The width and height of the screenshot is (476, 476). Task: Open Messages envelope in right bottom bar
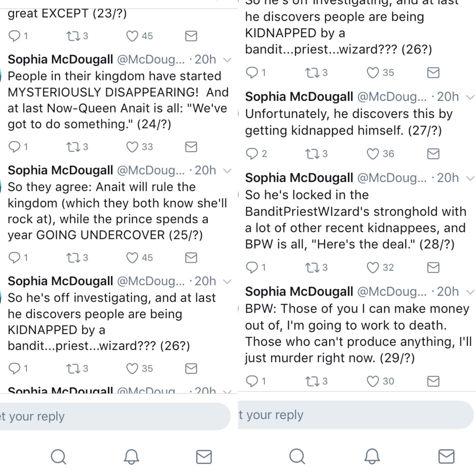click(x=446, y=456)
